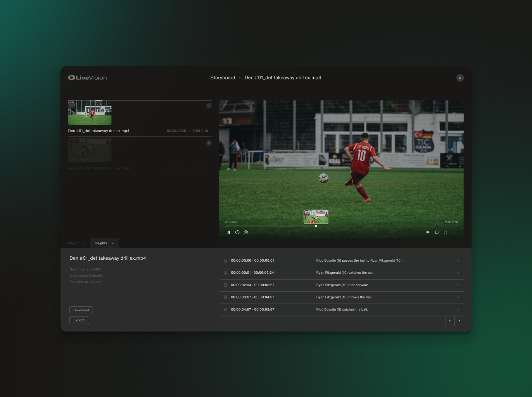Remove the second dimmed clip from list

[209, 143]
